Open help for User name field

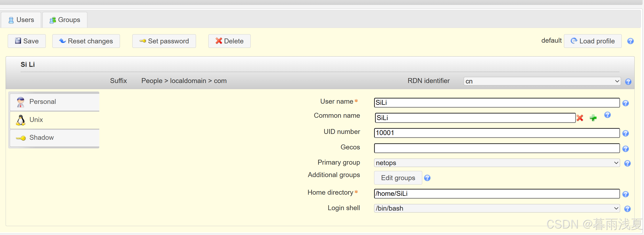pos(625,103)
